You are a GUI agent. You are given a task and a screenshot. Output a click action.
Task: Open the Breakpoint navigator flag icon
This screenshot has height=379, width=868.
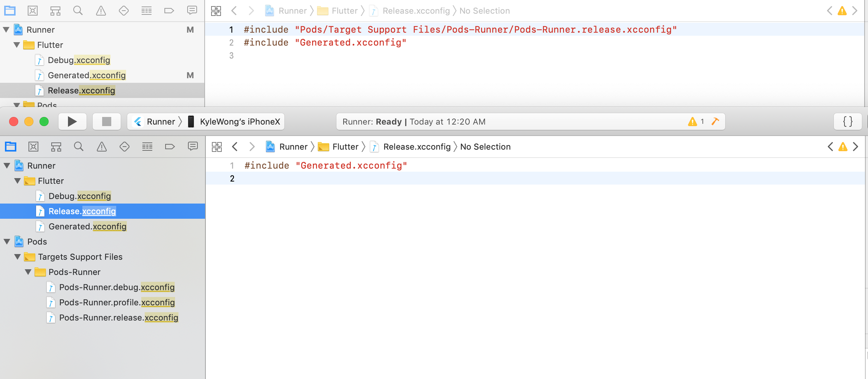[170, 146]
